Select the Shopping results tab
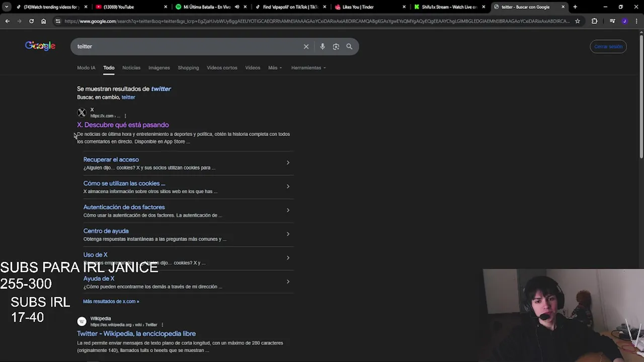 188,68
